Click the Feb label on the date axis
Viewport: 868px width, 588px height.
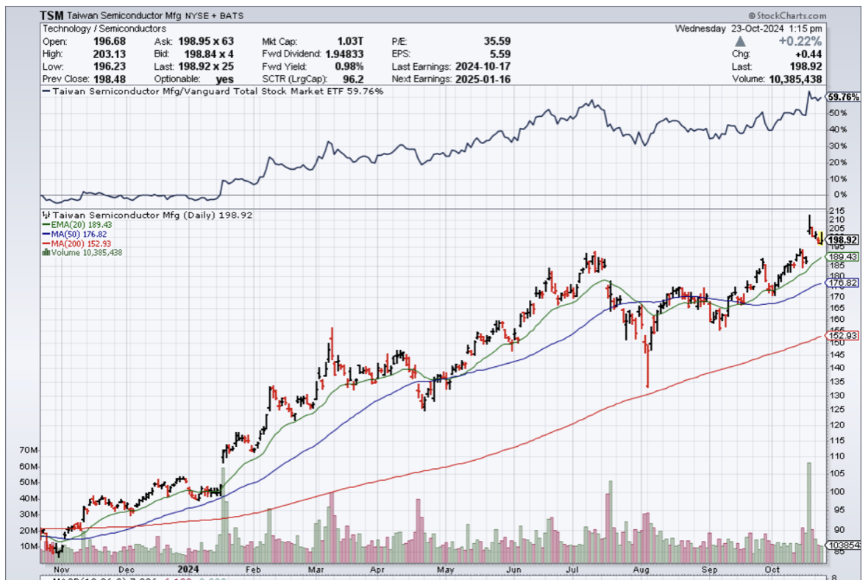(x=253, y=570)
